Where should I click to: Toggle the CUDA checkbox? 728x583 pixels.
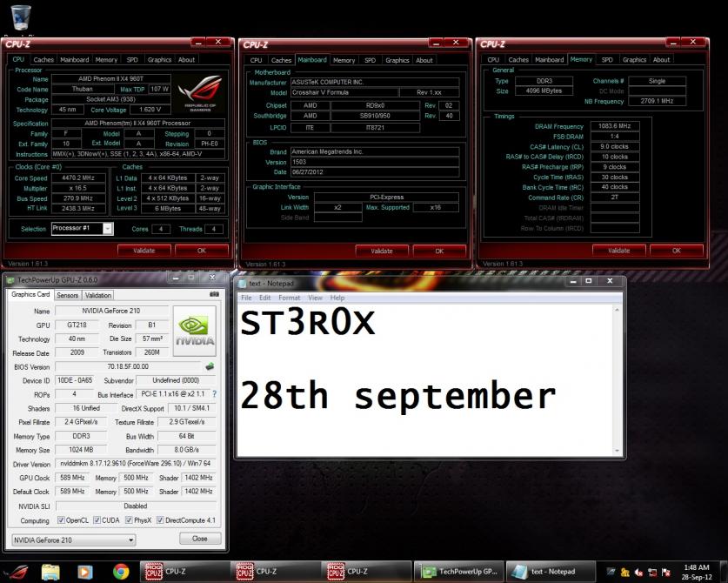click(97, 519)
